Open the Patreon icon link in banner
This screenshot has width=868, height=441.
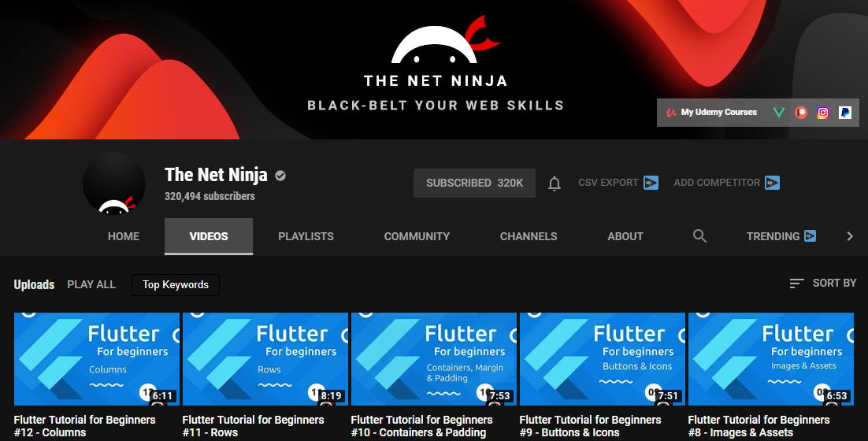(800, 113)
